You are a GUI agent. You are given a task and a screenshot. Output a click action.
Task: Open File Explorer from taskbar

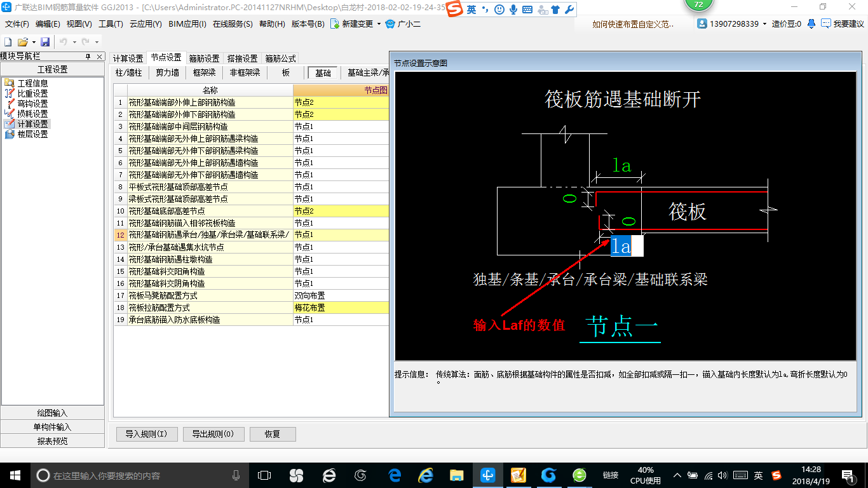pos(456,475)
